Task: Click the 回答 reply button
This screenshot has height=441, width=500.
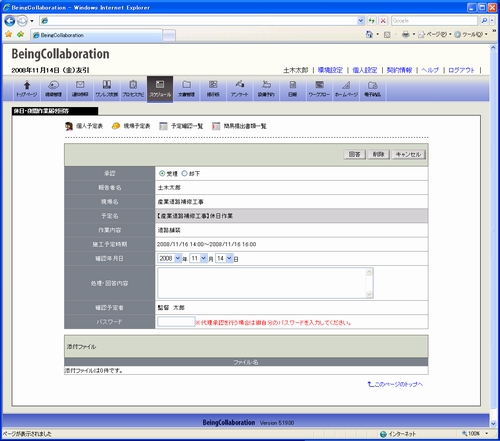Action: 354,154
